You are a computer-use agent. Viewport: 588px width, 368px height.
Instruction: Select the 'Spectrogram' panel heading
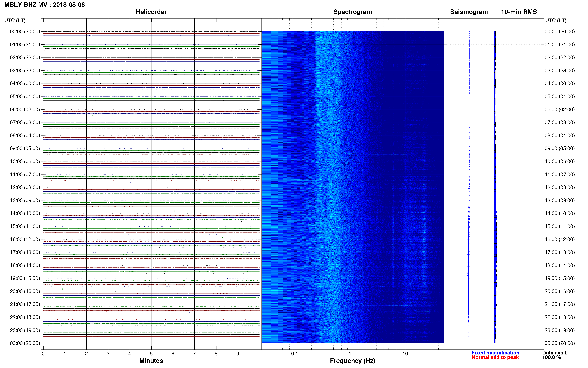pyautogui.click(x=352, y=12)
